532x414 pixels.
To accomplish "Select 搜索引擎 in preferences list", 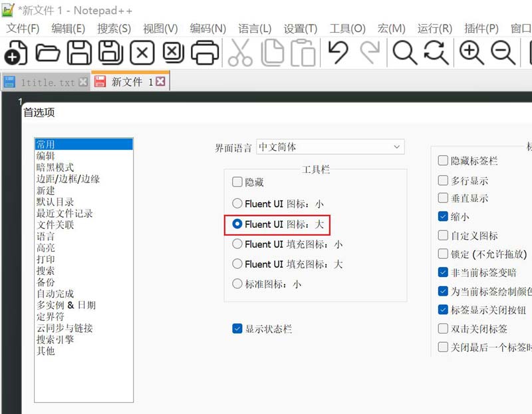I will 84,339.
